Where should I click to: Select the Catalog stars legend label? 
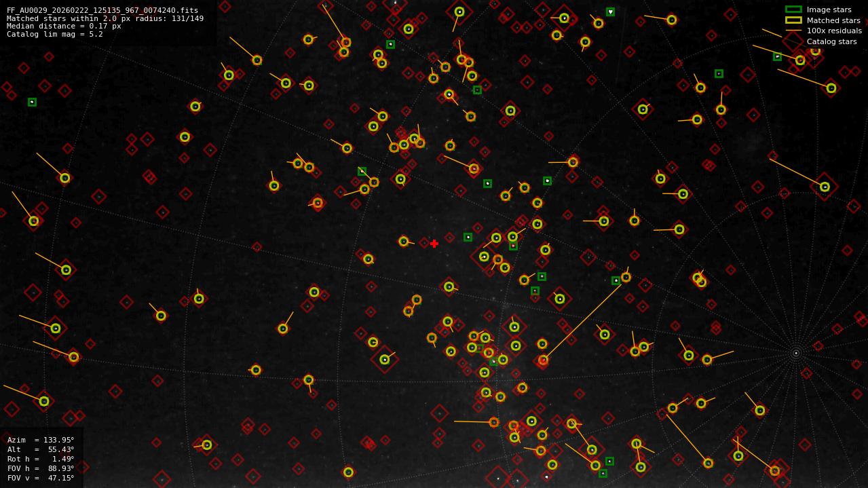[831, 41]
